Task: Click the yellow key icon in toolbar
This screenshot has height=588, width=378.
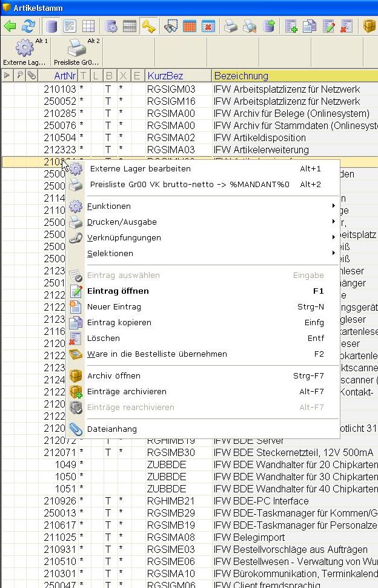Action: [148, 26]
